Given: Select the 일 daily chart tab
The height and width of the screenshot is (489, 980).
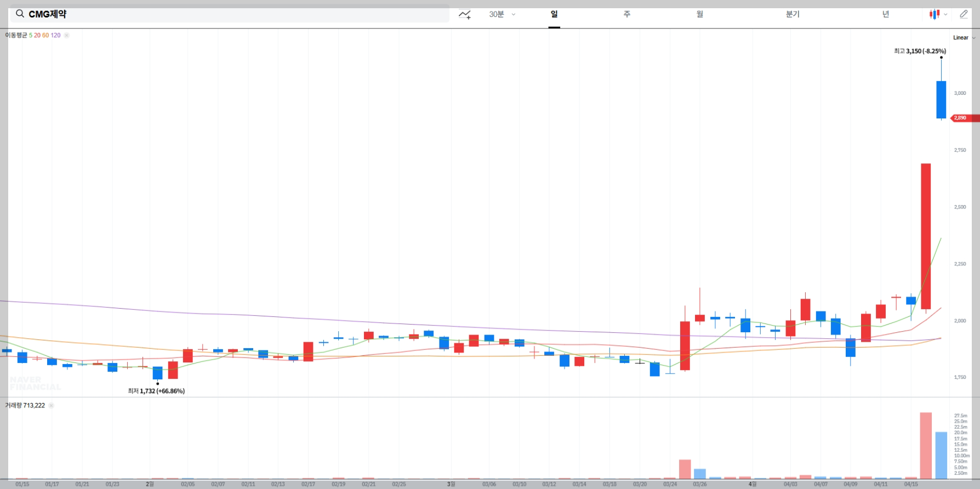Looking at the screenshot, I should pyautogui.click(x=554, y=14).
